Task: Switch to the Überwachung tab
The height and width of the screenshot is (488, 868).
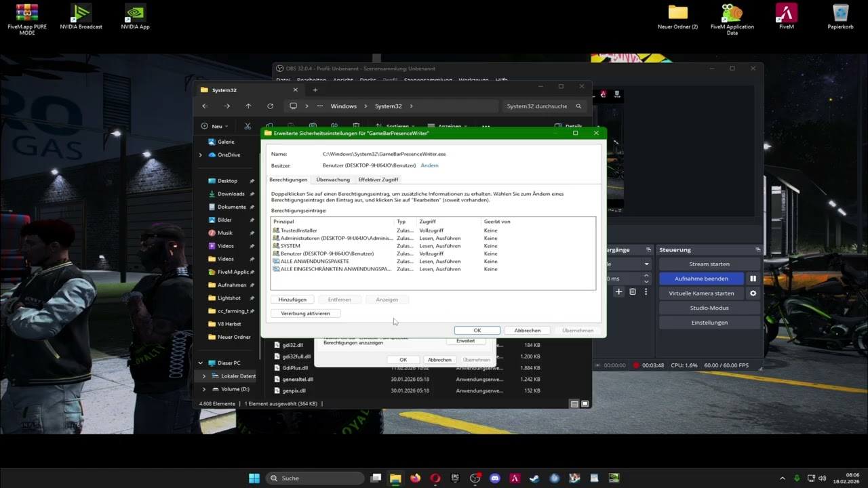Action: pyautogui.click(x=333, y=180)
